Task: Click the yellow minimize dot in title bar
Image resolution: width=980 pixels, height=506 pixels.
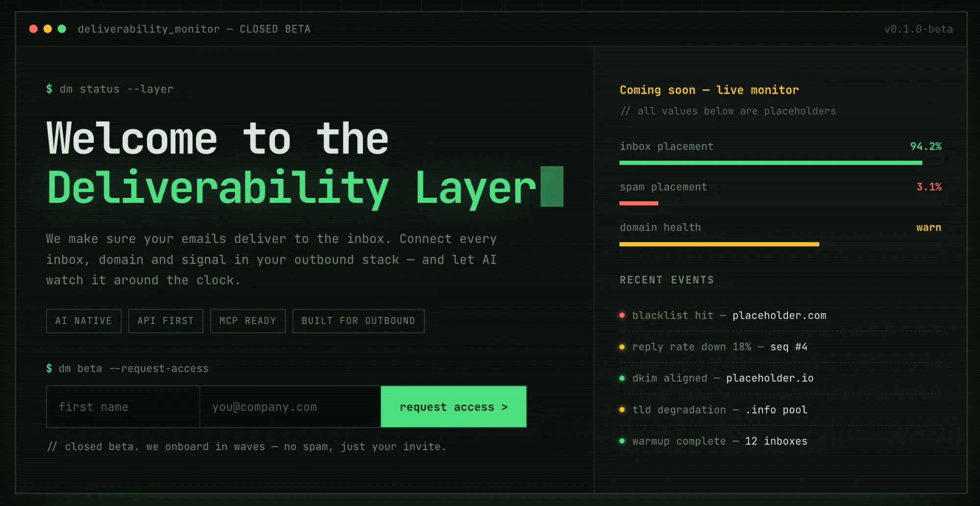Action: point(48,29)
